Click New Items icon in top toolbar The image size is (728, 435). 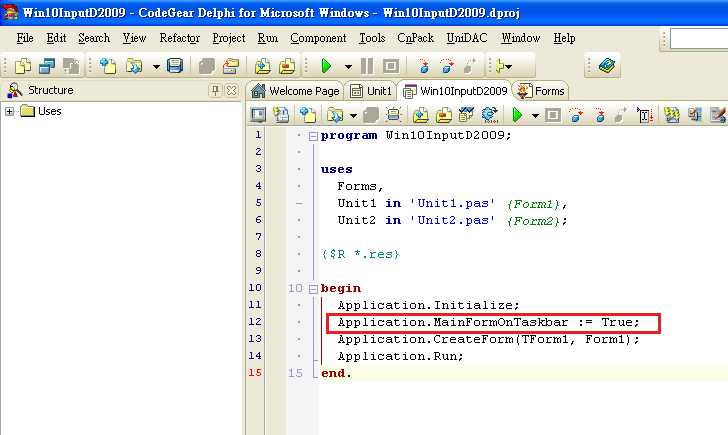108,66
